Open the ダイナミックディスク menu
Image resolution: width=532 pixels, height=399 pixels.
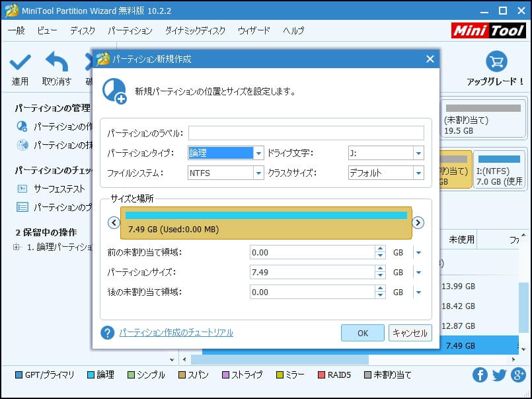[x=195, y=30]
